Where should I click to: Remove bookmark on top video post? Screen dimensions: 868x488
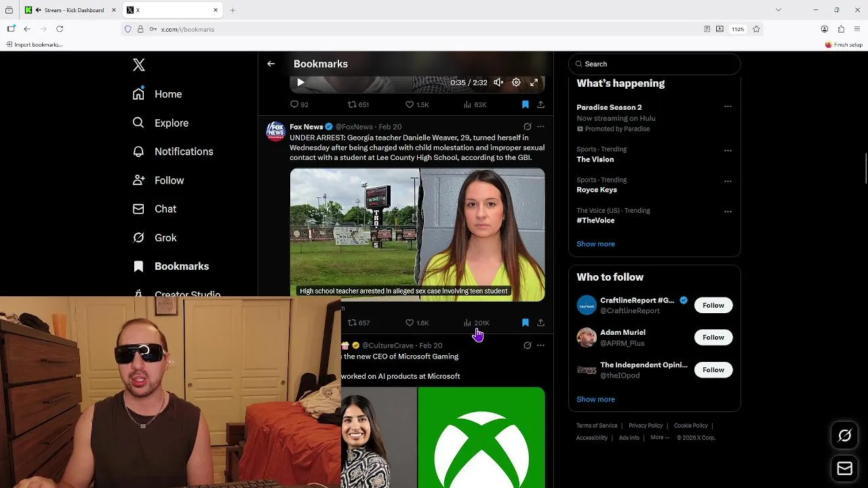pyautogui.click(x=525, y=104)
